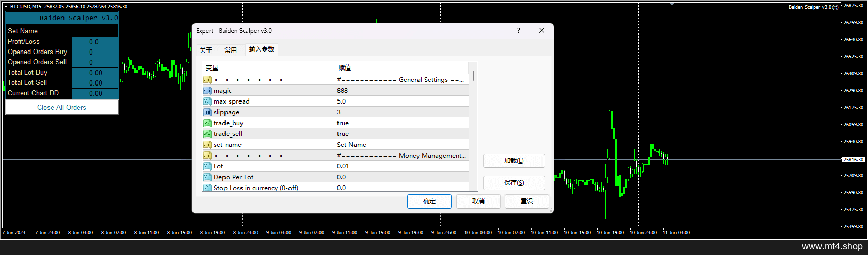
Task: Click the Money Management separator string icon
Action: [x=207, y=156]
